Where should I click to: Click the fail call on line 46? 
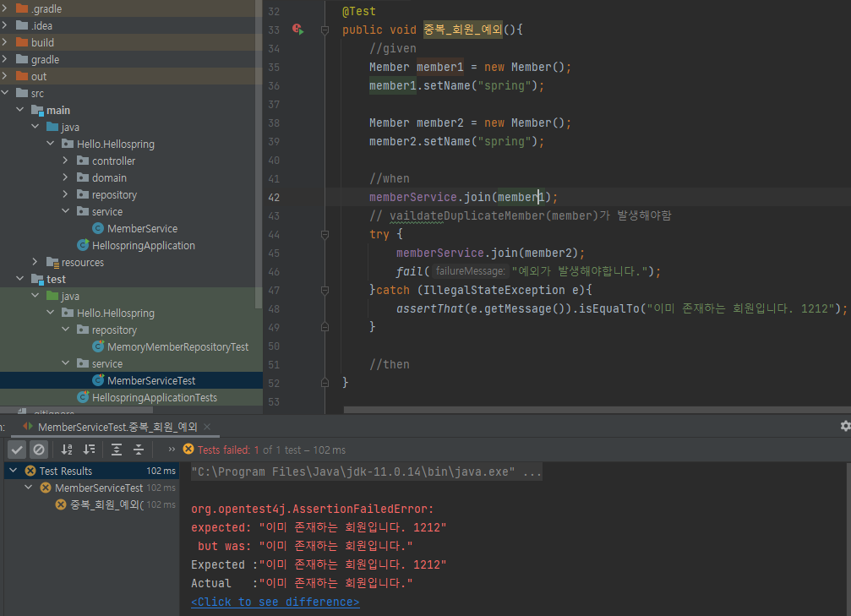pos(409,271)
